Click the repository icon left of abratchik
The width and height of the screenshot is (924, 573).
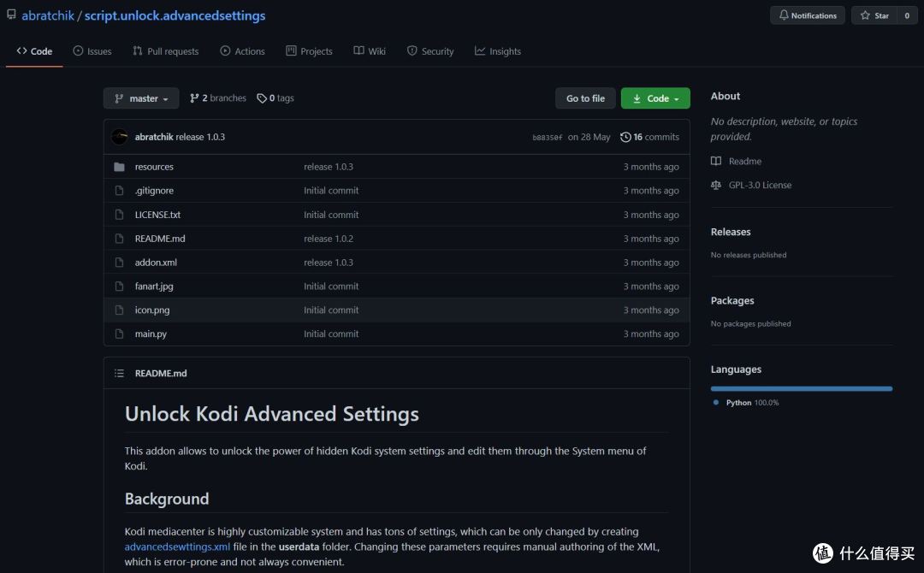tap(11, 15)
